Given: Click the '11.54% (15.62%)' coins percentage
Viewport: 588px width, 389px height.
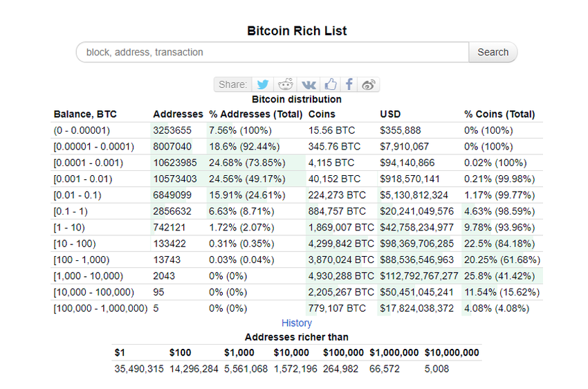Looking at the screenshot, I should pyautogui.click(x=502, y=291).
